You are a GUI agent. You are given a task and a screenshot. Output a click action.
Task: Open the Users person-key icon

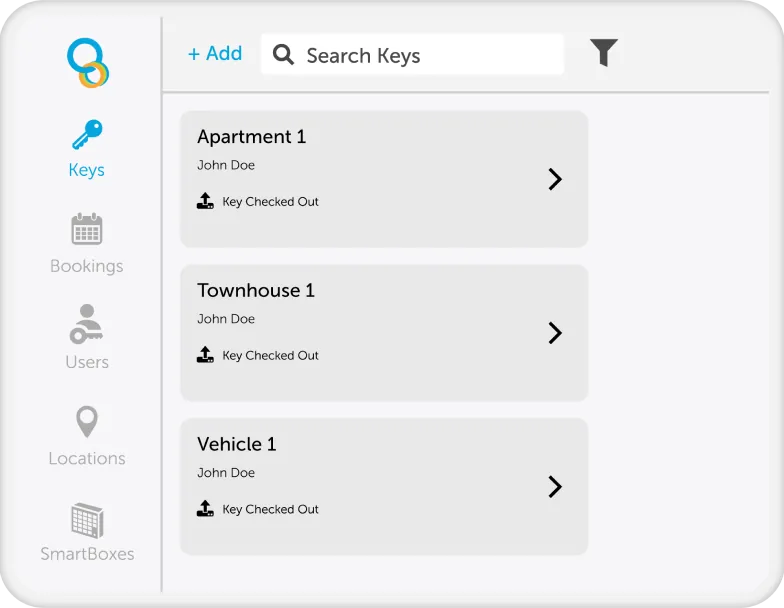click(86, 324)
